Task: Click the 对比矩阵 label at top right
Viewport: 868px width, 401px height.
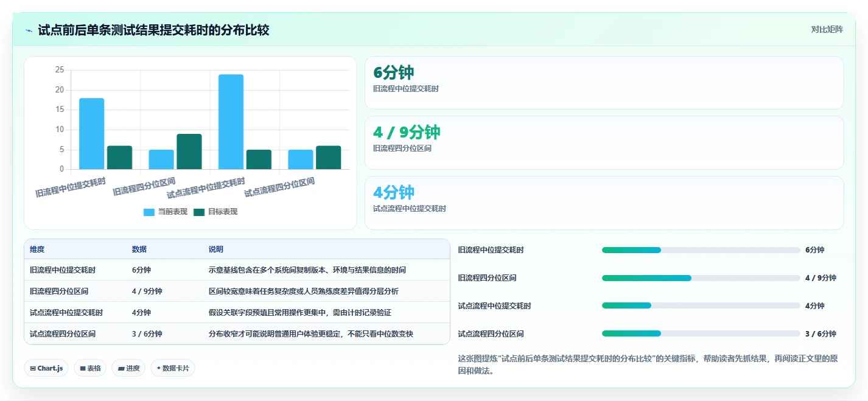Action: pyautogui.click(x=827, y=30)
